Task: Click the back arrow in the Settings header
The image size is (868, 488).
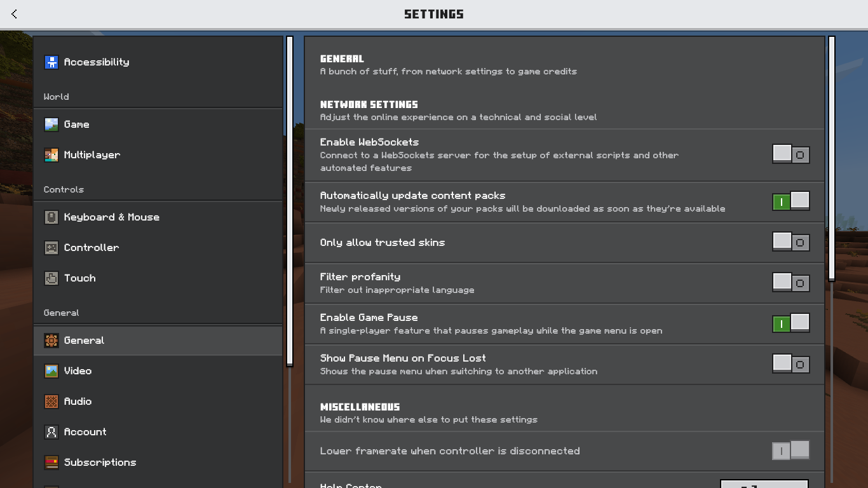Action: (14, 14)
